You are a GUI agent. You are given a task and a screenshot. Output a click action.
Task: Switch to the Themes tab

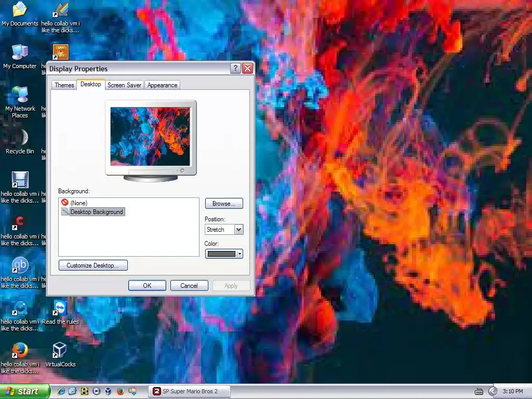pyautogui.click(x=64, y=85)
